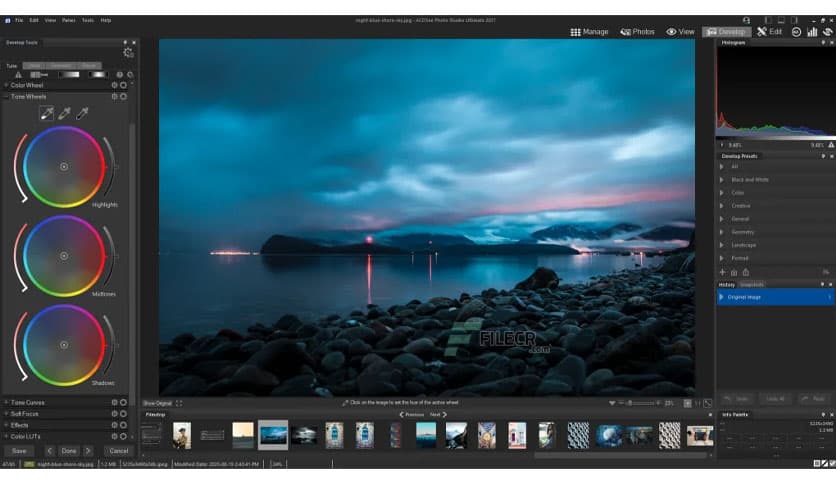Switch to View mode
The image size is (836, 484).
[680, 32]
